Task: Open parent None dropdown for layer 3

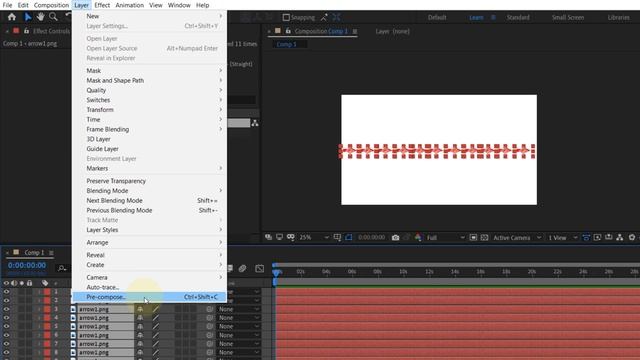Action: [239, 309]
